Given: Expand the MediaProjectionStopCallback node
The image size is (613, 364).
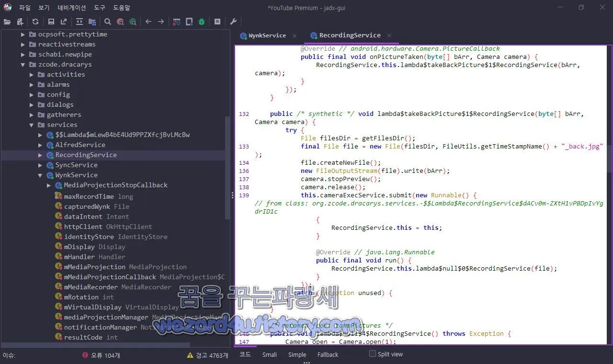Looking at the screenshot, I should [49, 185].
